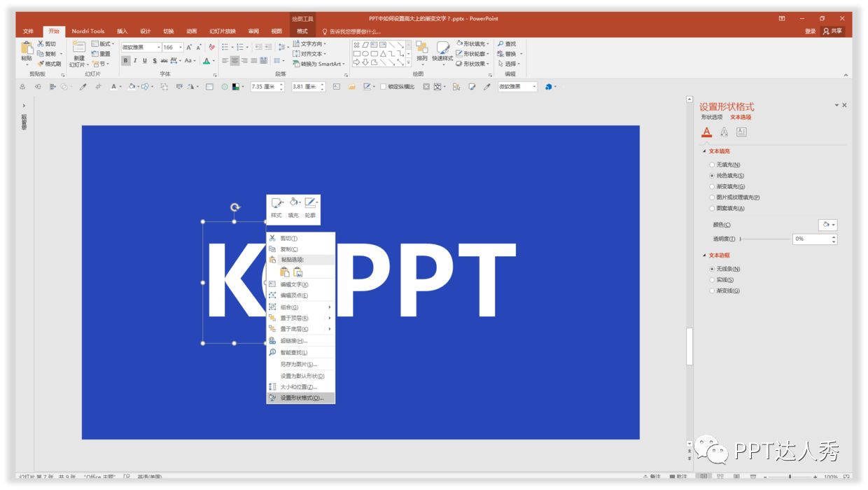Click the 重置 (Reset) slide button
The width and height of the screenshot is (868, 490).
coord(101,54)
